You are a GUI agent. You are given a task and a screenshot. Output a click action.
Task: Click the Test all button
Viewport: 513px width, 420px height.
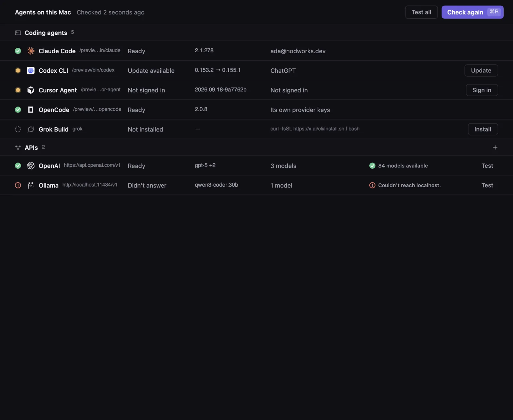click(x=421, y=12)
